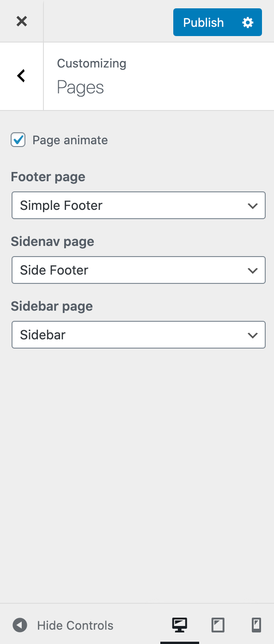Open the Publish settings gear icon

click(248, 22)
